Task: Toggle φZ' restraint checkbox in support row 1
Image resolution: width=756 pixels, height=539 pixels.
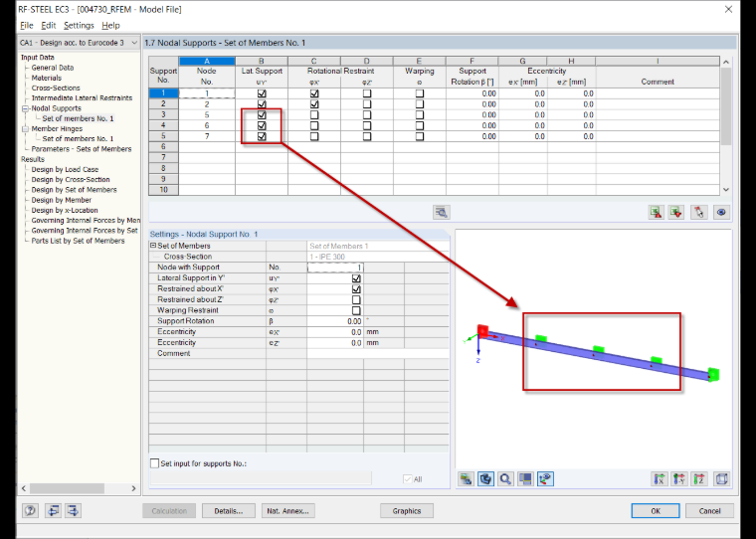Action: coord(367,93)
